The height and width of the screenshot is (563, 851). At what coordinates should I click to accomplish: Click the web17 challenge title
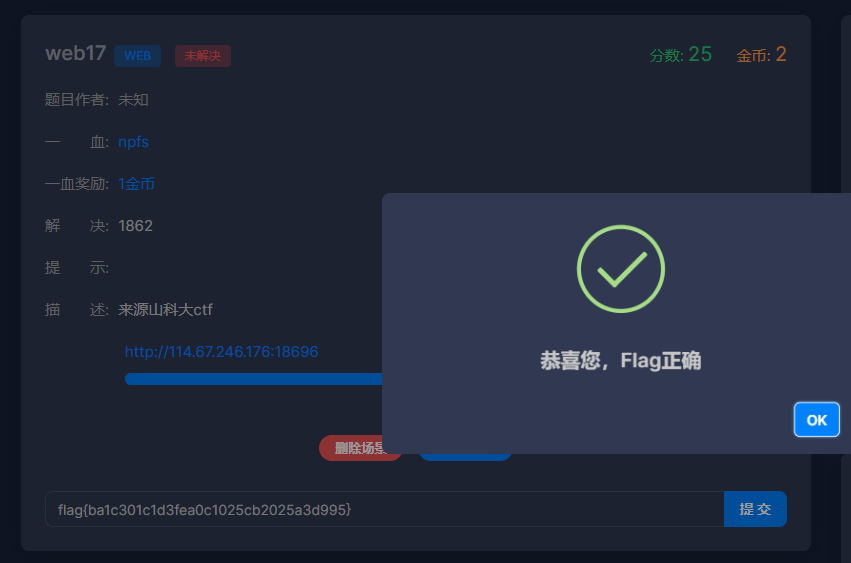[x=76, y=54]
